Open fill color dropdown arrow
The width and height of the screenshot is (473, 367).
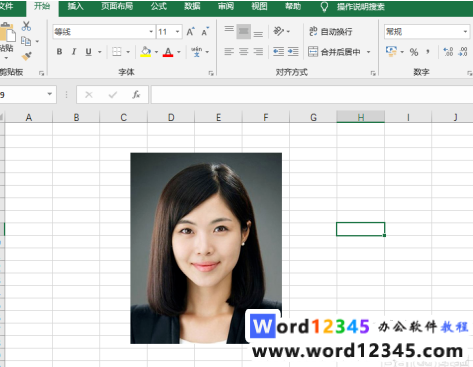(156, 52)
